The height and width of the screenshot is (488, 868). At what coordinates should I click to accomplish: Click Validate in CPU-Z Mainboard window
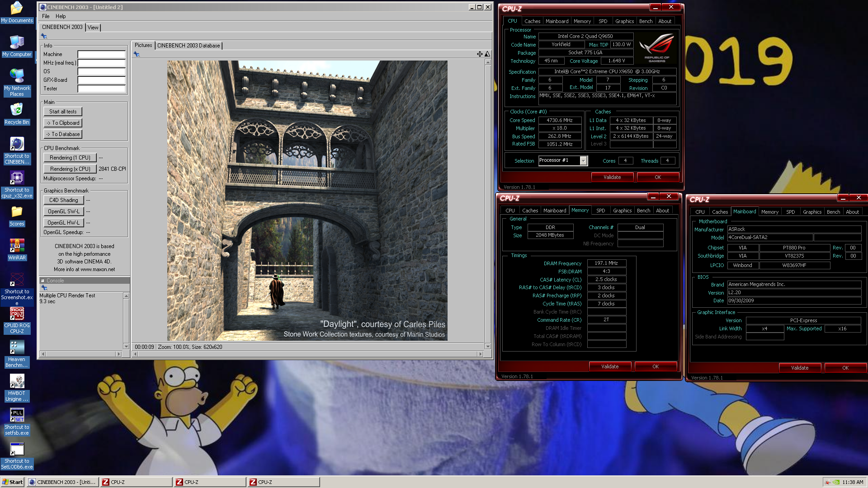(800, 368)
